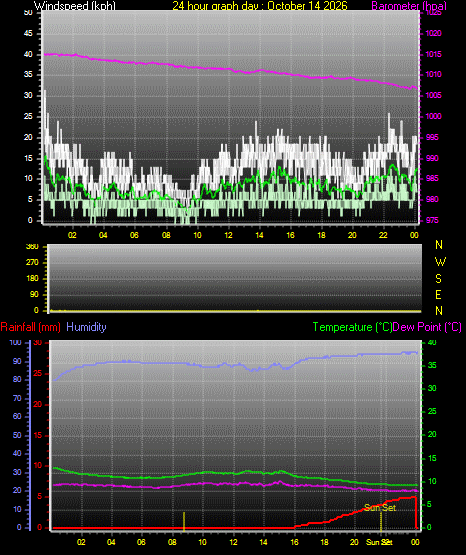Click the green 25 on the temperature axis
466x555 pixels.
(x=432, y=412)
